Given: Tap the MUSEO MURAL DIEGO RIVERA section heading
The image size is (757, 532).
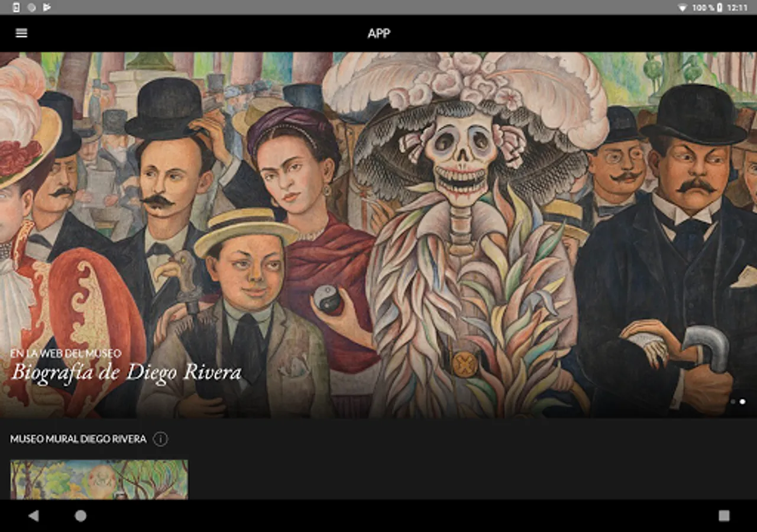Looking at the screenshot, I should point(78,439).
